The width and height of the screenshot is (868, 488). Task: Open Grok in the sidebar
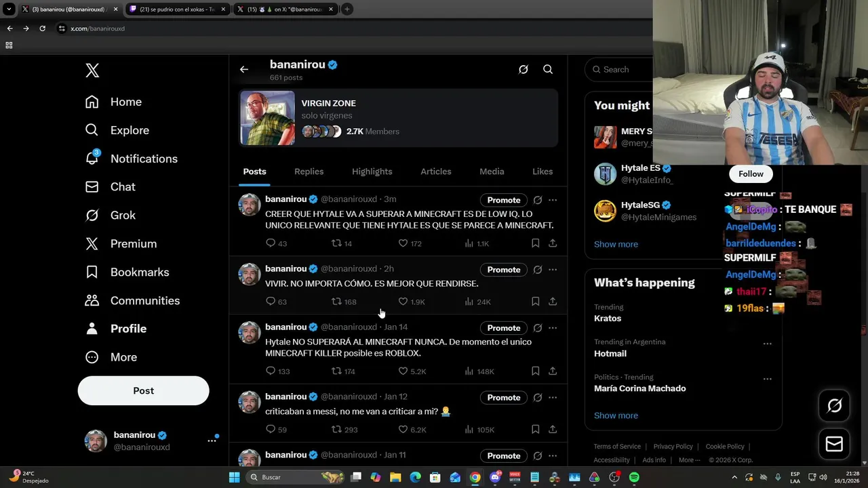[111, 215]
